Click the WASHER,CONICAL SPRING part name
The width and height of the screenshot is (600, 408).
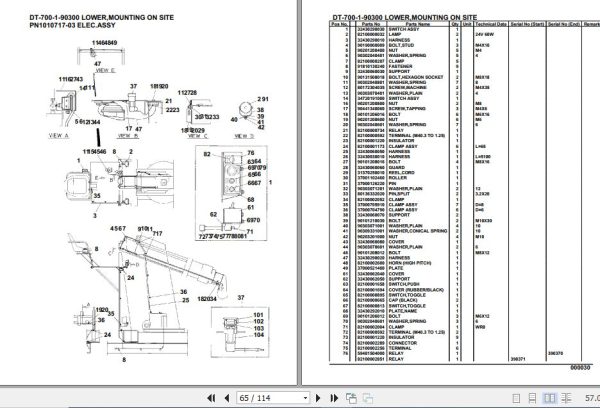(417, 231)
